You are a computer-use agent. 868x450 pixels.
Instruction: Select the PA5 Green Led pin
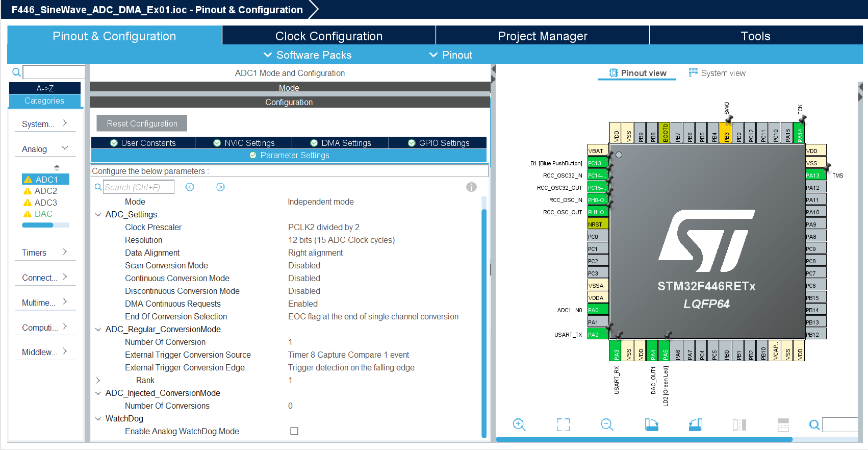point(665,351)
